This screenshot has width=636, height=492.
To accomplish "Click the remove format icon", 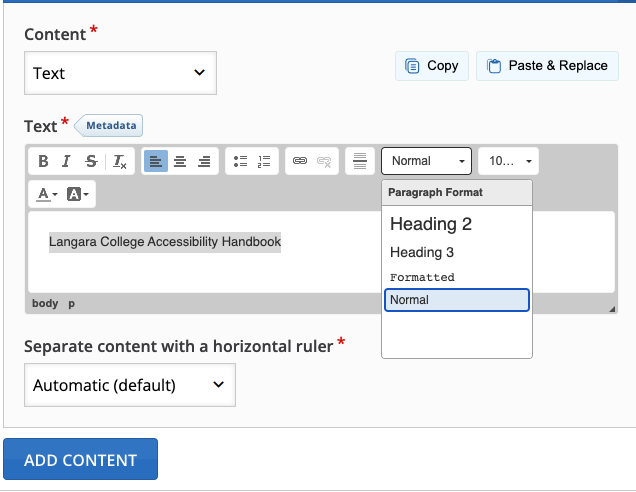I will pos(119,161).
